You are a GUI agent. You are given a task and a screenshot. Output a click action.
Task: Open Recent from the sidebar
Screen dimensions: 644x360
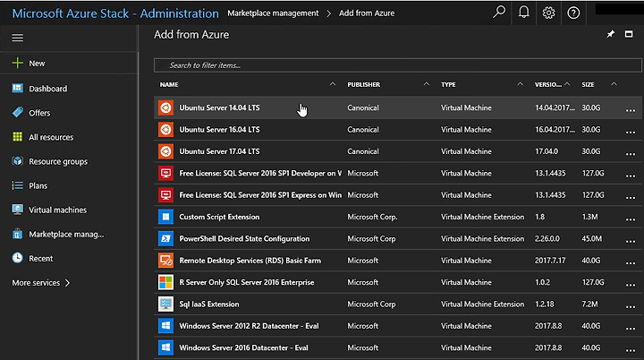[40, 259]
